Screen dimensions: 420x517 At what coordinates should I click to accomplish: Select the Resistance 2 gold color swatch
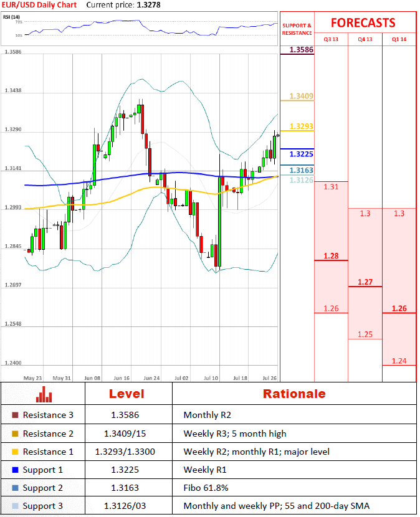click(15, 434)
